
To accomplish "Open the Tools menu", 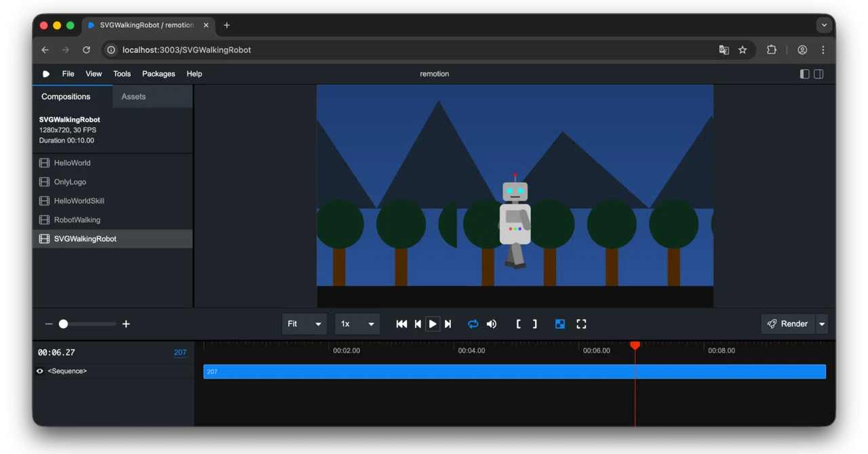I will [122, 74].
